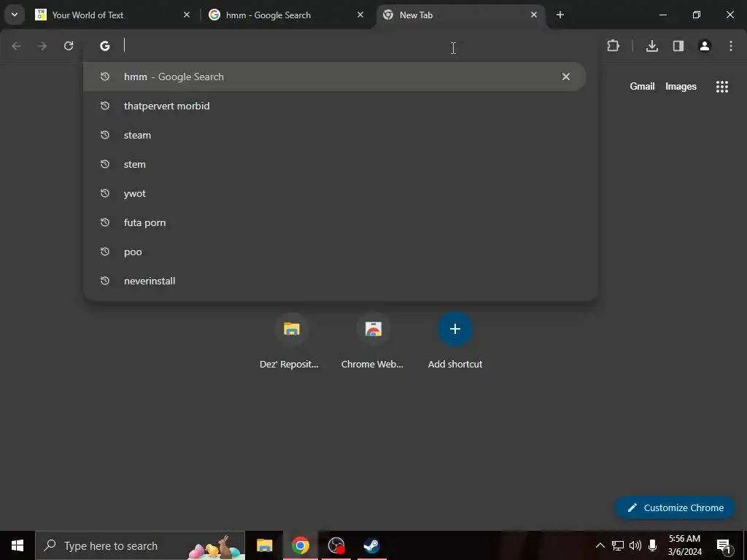The height and width of the screenshot is (560, 747).
Task: Click the history icon beside steam
Action: coord(105,135)
